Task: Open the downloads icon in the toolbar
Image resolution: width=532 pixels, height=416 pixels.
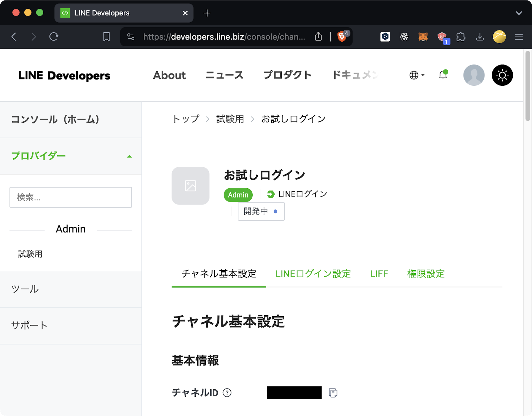Action: [x=480, y=37]
